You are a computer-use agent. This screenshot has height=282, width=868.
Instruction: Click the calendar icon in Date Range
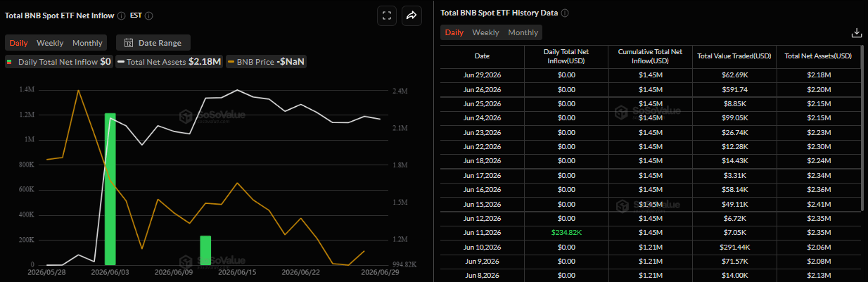coord(129,43)
